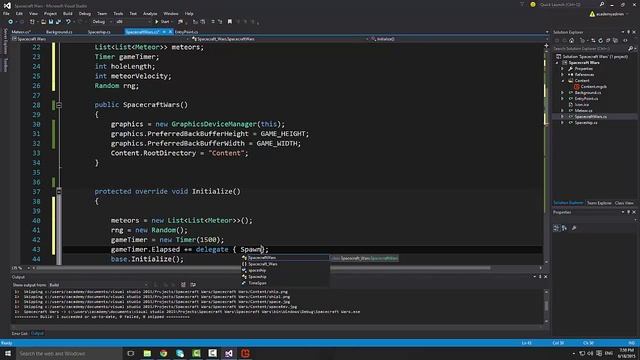Switch to the Error List tab

pos(19,333)
